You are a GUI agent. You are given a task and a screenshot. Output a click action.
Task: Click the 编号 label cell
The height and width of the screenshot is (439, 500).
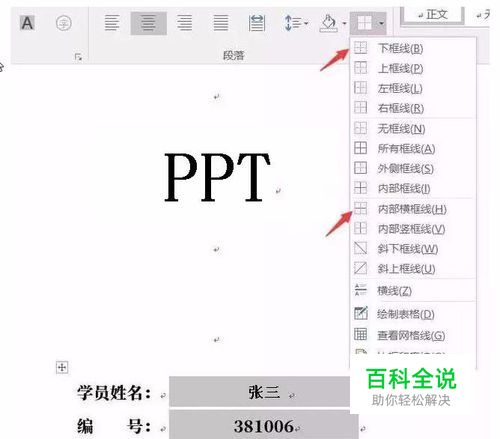[114, 426]
